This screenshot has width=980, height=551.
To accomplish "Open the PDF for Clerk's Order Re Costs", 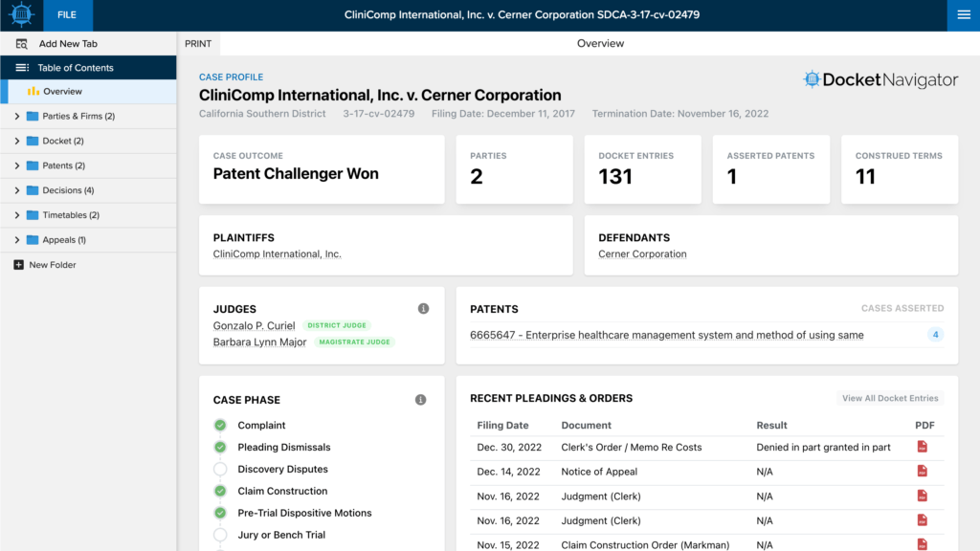I will 922,447.
